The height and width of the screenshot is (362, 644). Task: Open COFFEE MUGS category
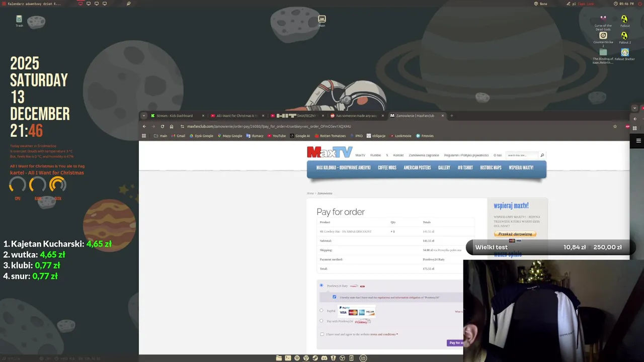pyautogui.click(x=387, y=168)
